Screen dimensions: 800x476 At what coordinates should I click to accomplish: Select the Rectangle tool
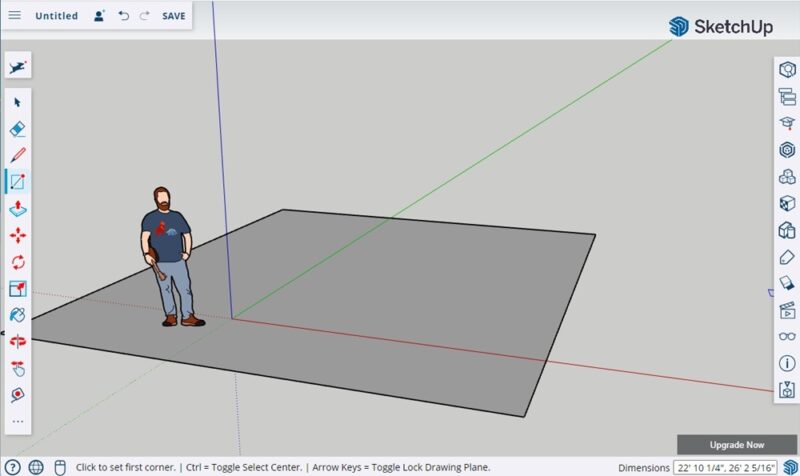18,182
